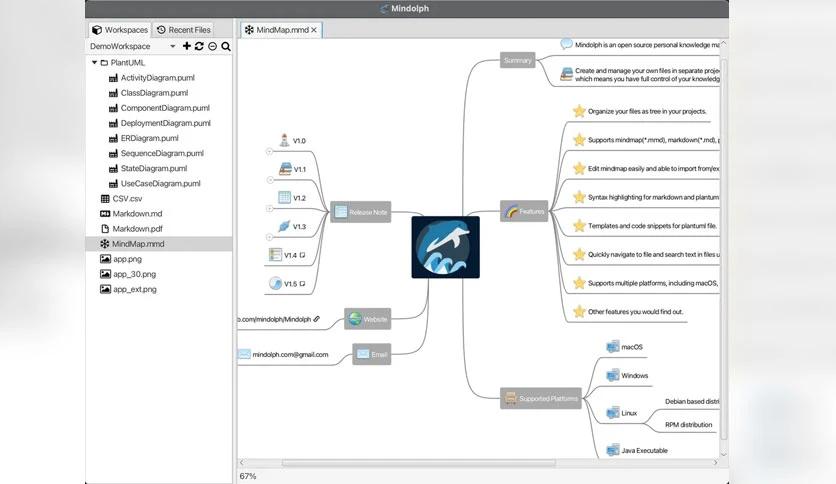Click the star on 'Templates and code snippets' node

click(x=579, y=225)
